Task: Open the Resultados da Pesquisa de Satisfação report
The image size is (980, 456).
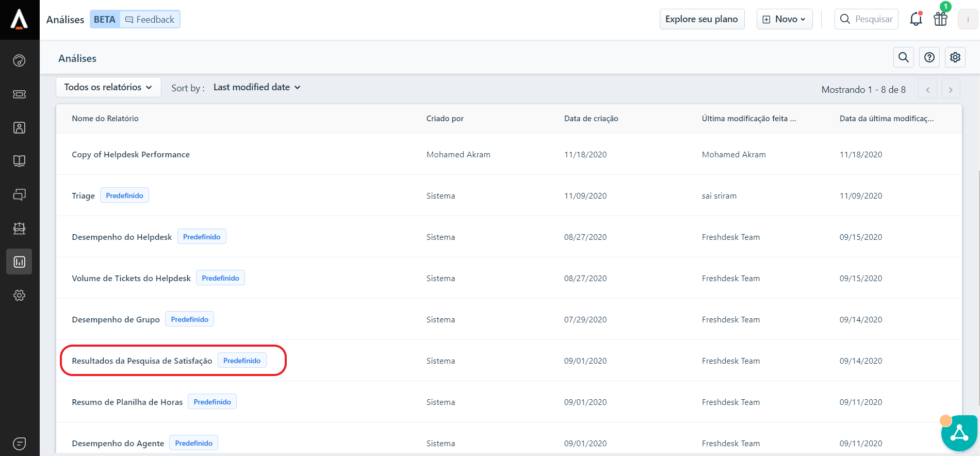Action: 142,361
